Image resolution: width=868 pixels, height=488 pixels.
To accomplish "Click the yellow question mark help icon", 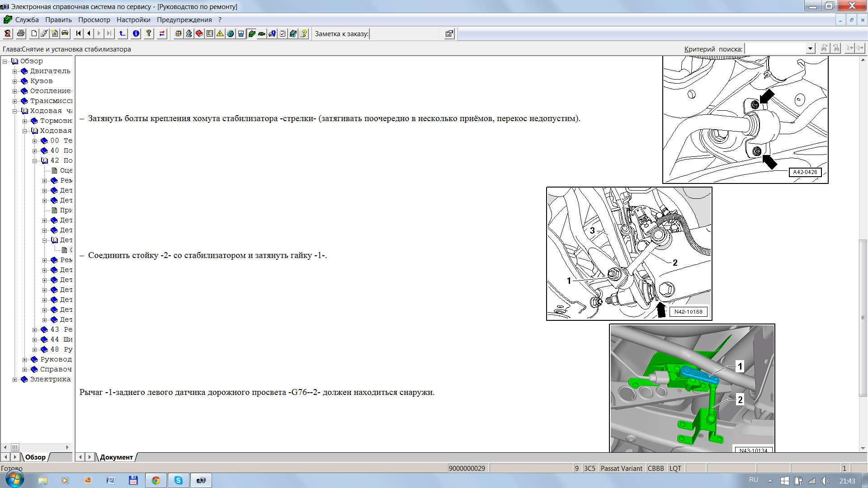I will point(149,34).
